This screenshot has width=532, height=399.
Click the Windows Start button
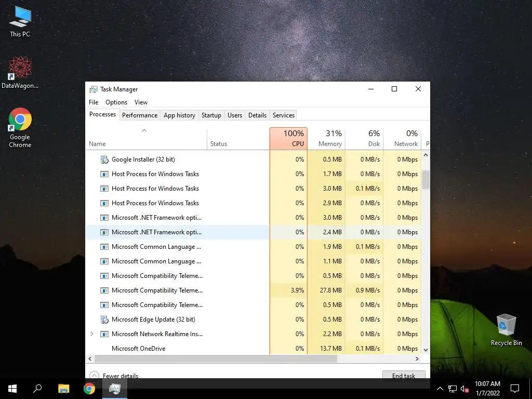coord(12,389)
